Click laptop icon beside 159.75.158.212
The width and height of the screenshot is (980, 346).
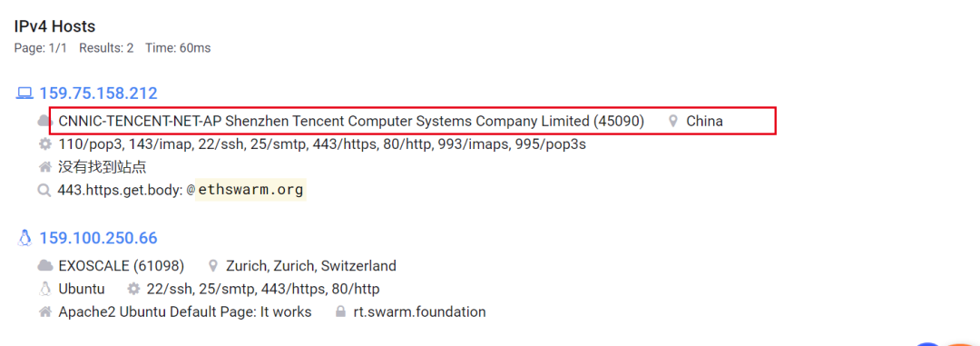click(x=24, y=94)
